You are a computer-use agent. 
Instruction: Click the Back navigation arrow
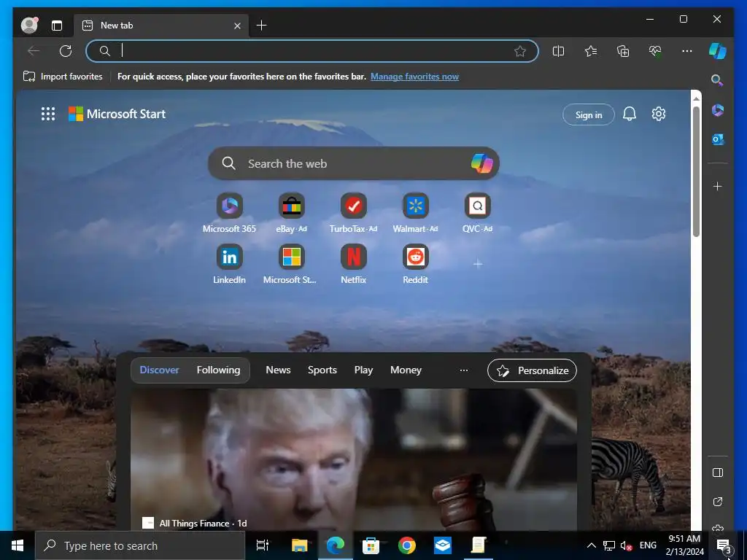pos(34,51)
